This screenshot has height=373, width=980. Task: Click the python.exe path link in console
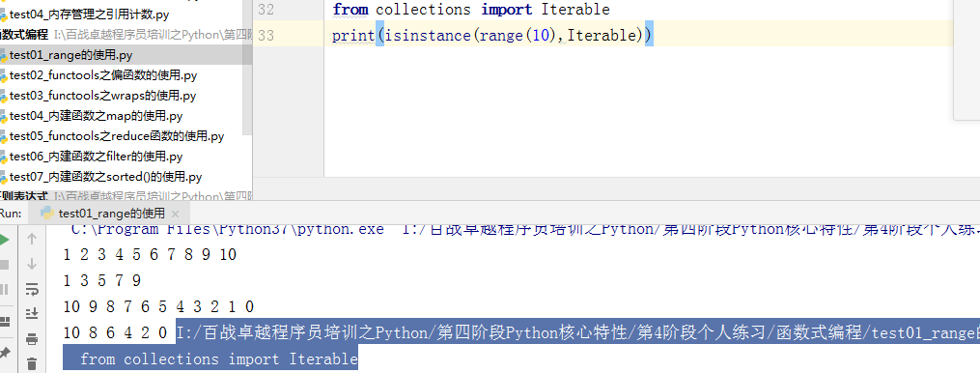point(227,229)
